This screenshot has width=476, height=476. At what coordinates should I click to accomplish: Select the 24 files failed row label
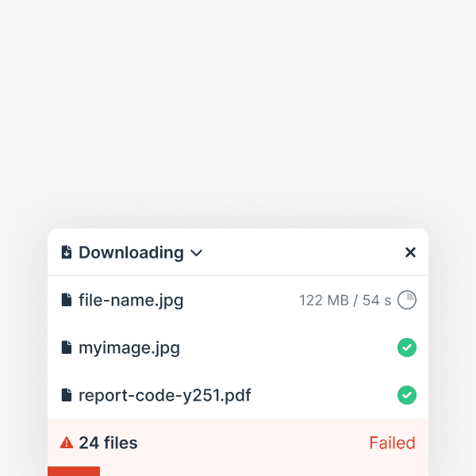tap(108, 443)
